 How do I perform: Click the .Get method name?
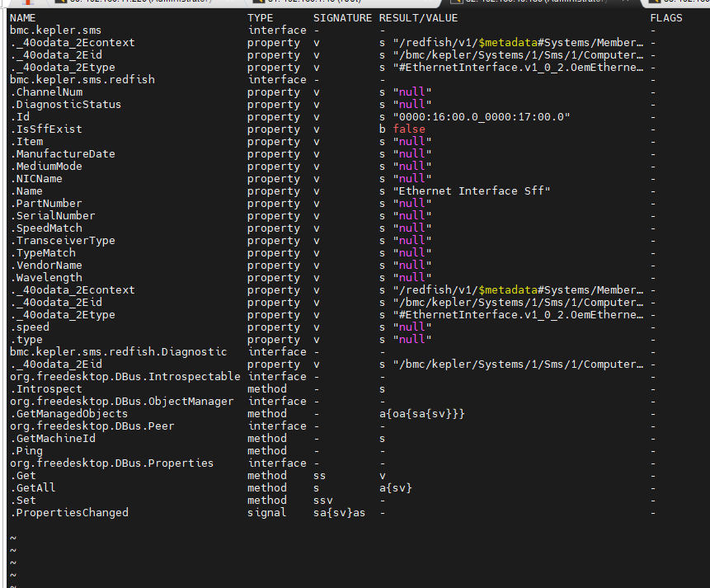(x=23, y=476)
